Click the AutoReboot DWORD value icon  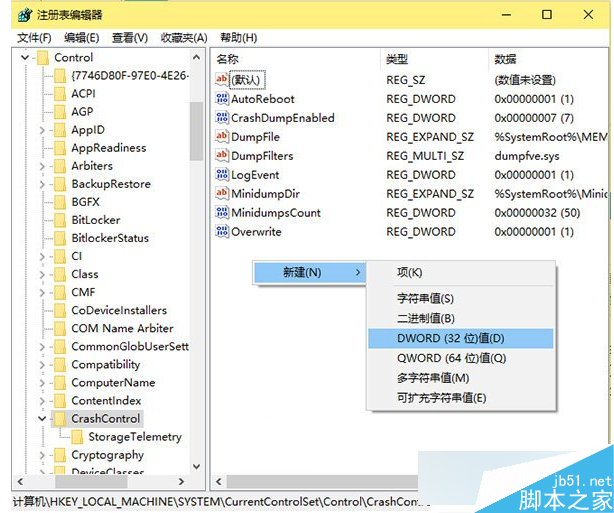pyautogui.click(x=222, y=98)
